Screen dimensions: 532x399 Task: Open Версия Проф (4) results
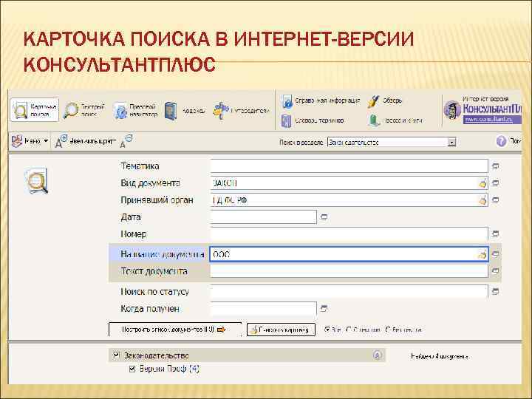[x=169, y=369]
